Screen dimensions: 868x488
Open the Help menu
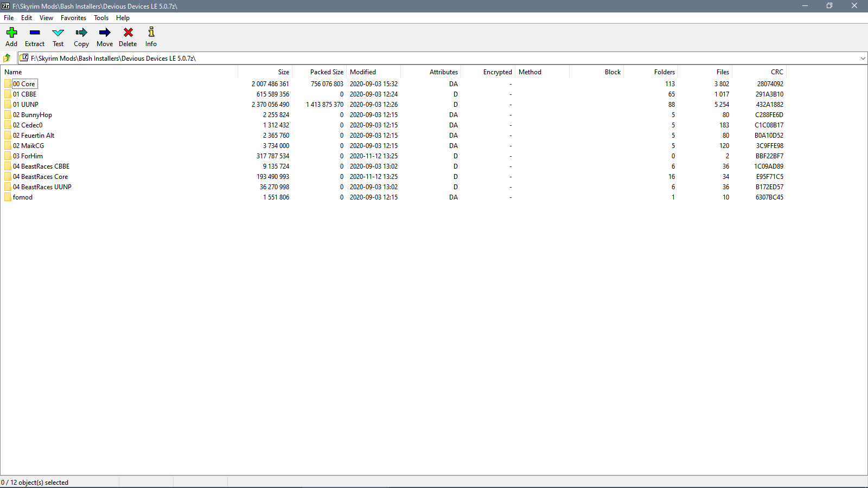tap(123, 18)
